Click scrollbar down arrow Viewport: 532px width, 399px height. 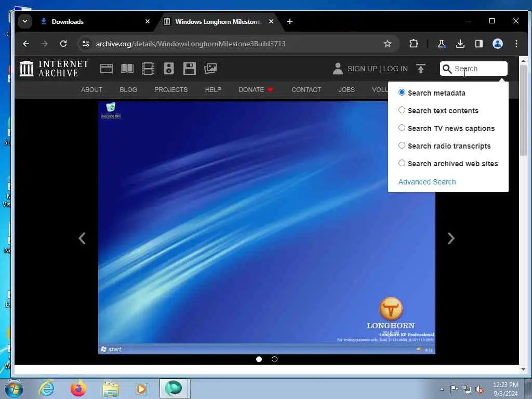pyautogui.click(x=523, y=369)
